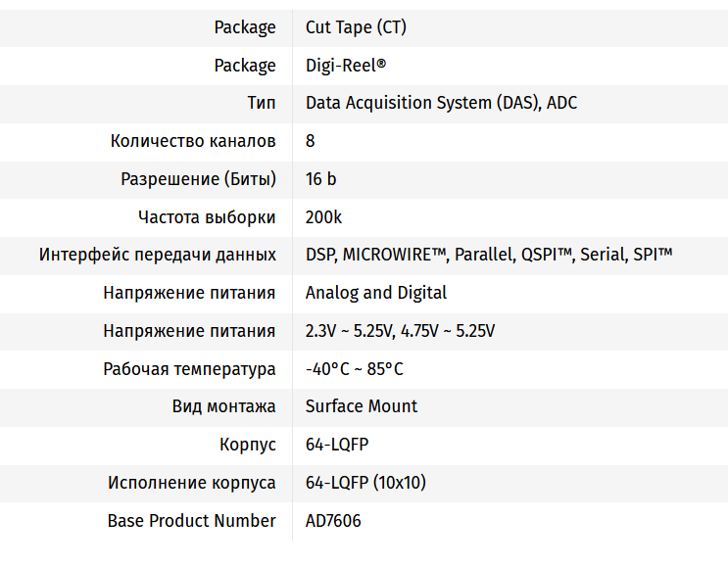728x566 pixels.
Task: Click the Рабочая температура label
Action: point(189,369)
